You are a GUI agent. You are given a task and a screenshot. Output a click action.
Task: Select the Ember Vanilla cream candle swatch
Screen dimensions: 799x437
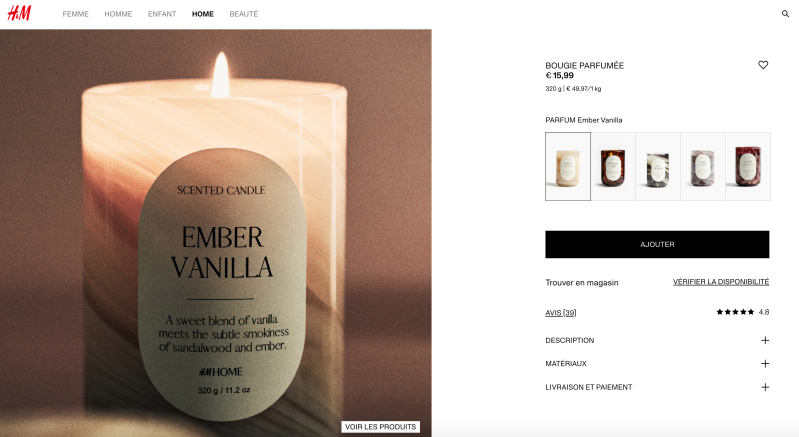[568, 167]
